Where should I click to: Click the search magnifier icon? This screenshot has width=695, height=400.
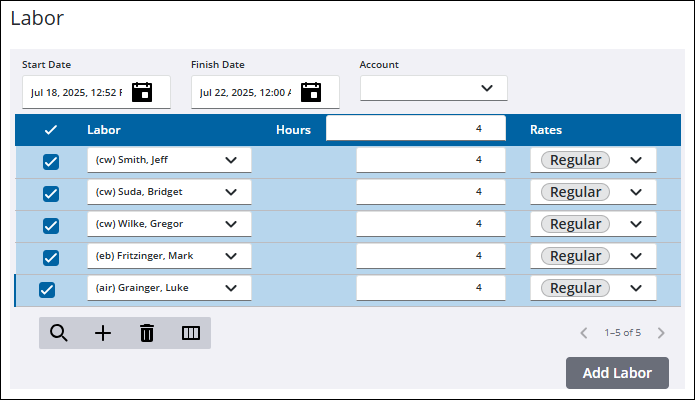pyautogui.click(x=59, y=333)
